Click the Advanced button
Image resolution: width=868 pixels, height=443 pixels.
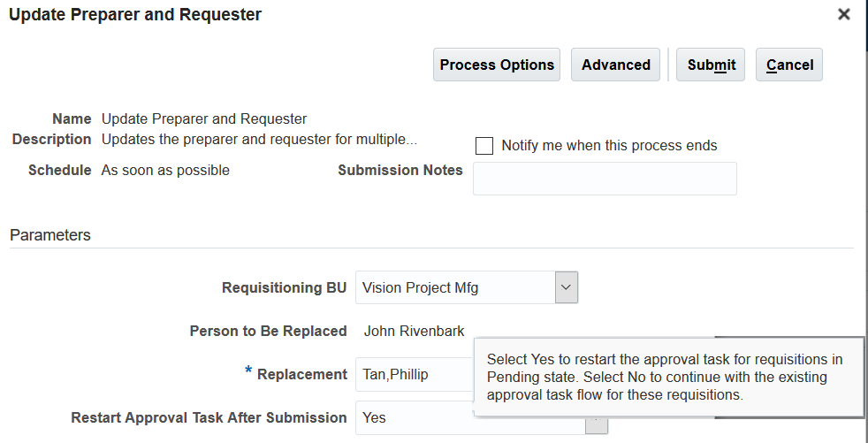[615, 65]
